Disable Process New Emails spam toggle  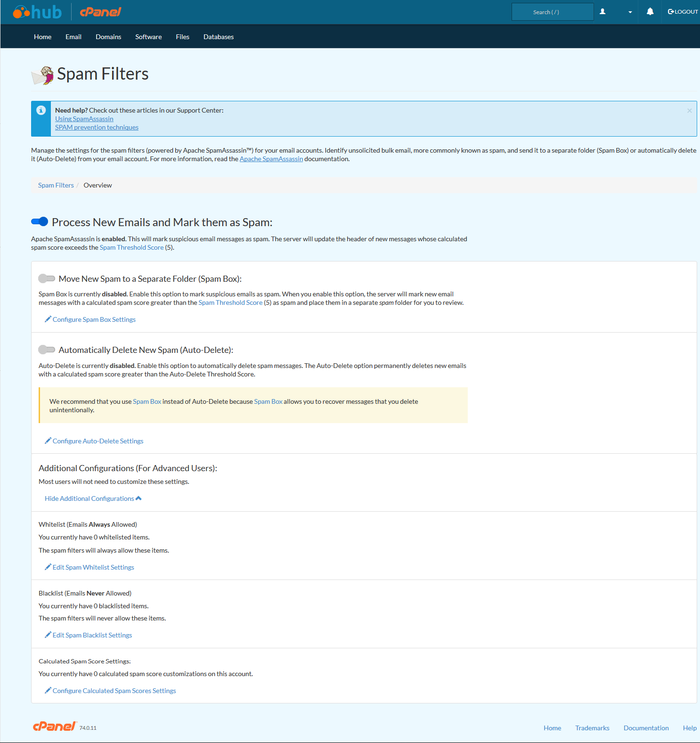pyautogui.click(x=40, y=221)
